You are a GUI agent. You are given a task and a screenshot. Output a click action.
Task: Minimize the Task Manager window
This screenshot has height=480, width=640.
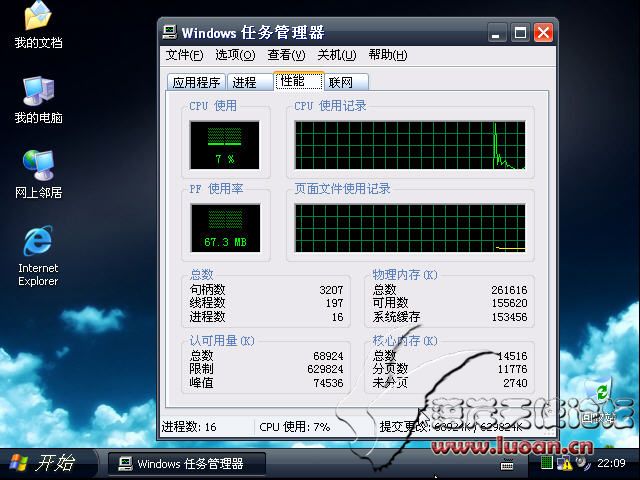tap(497, 33)
